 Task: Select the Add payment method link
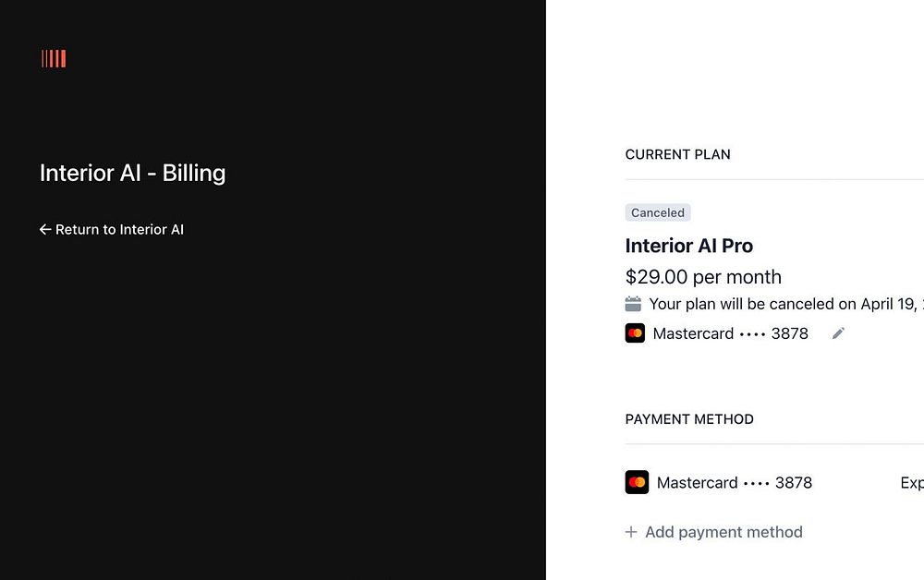[x=723, y=532]
